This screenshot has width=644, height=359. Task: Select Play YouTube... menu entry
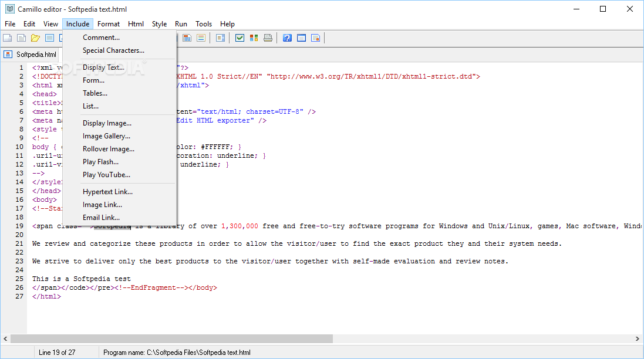click(x=120, y=175)
